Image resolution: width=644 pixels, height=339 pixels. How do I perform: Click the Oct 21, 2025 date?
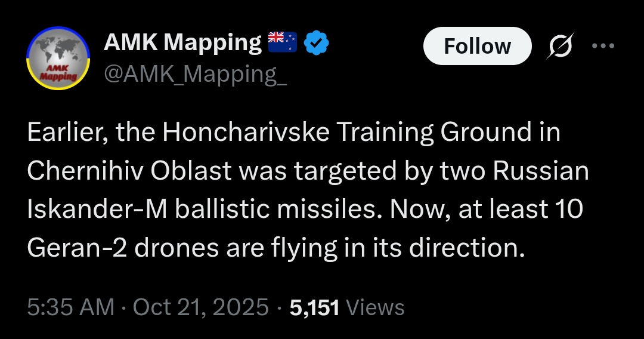coord(201,307)
